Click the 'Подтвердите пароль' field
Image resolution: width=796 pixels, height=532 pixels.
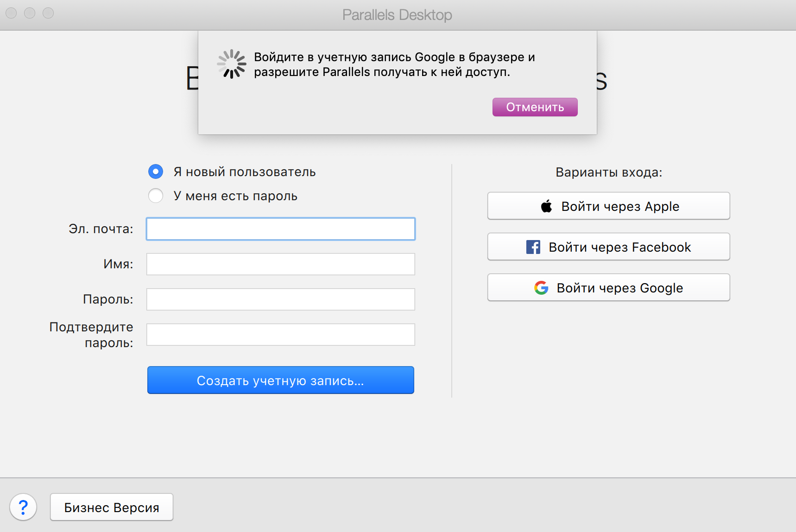(281, 335)
